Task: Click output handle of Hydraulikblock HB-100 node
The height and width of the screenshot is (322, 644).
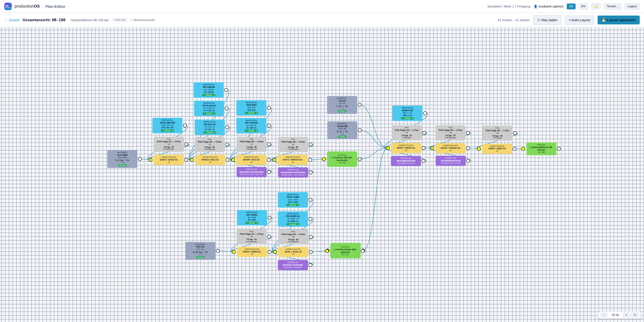Action: [x=559, y=149]
